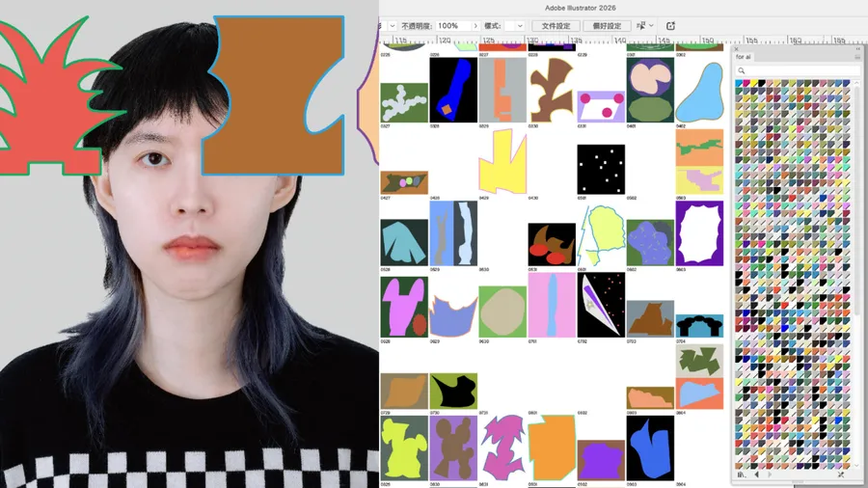Click the 文件設定 button
The width and height of the screenshot is (868, 488).
point(556,26)
